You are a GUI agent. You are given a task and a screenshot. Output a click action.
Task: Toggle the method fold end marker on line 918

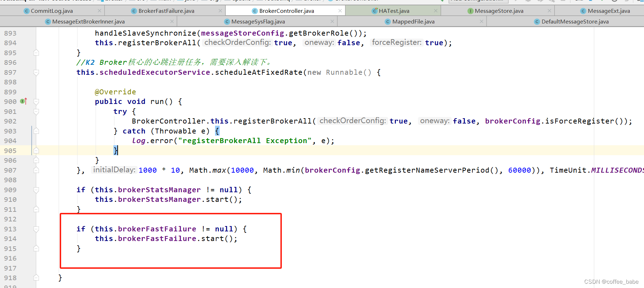pos(36,278)
